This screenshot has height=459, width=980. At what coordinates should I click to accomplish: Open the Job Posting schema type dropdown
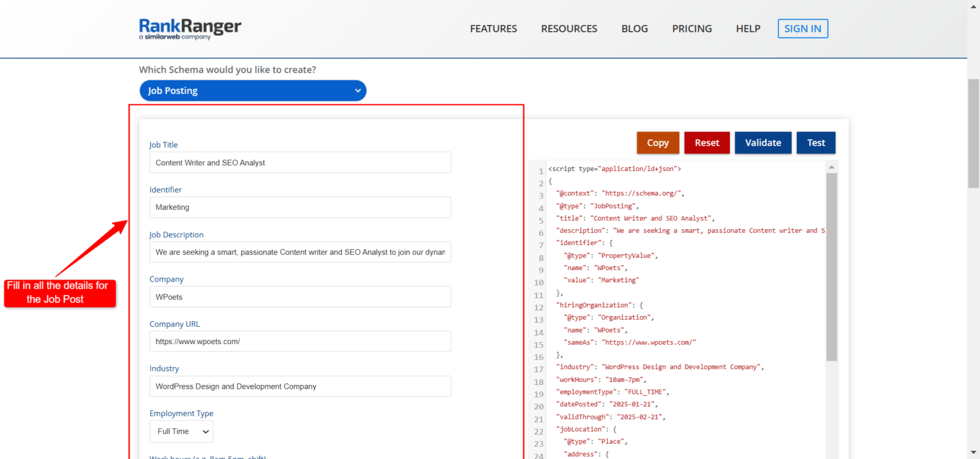click(x=253, y=90)
